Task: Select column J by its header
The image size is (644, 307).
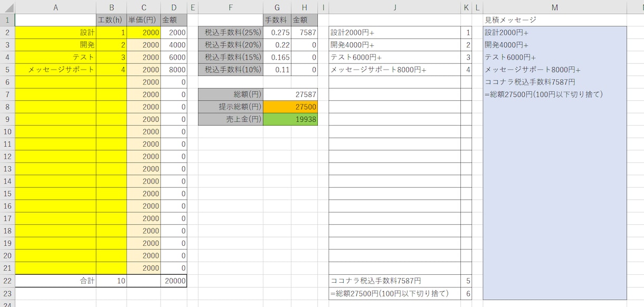Action: (394, 7)
